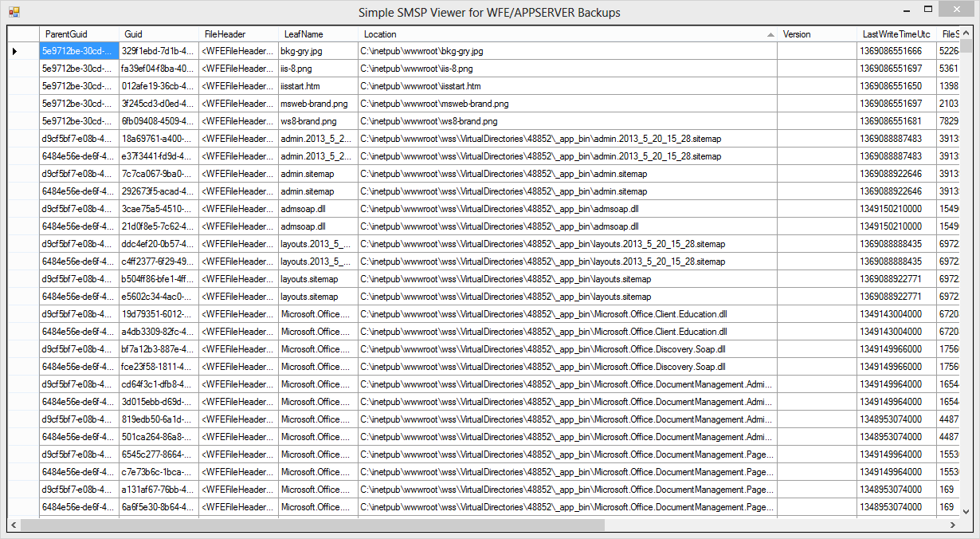Select the Guid cell 819edb50-6a1d-...

tap(159, 419)
